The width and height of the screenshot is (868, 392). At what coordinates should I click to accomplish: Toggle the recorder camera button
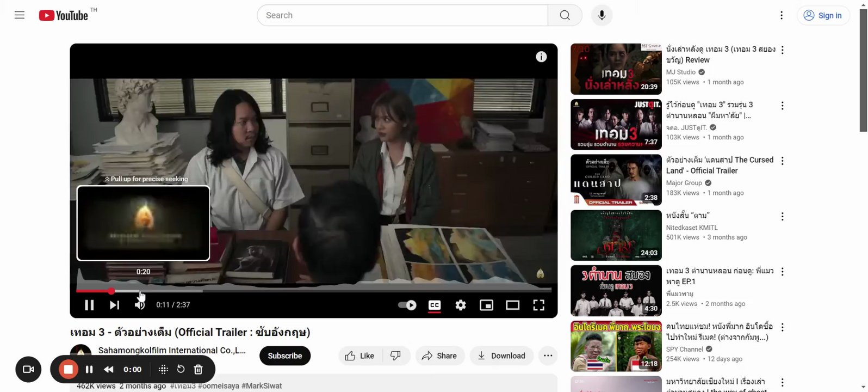click(28, 369)
